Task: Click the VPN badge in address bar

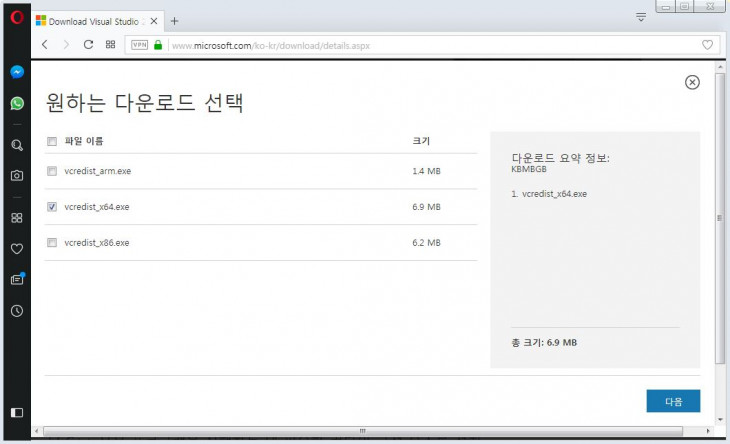Action: (140, 45)
